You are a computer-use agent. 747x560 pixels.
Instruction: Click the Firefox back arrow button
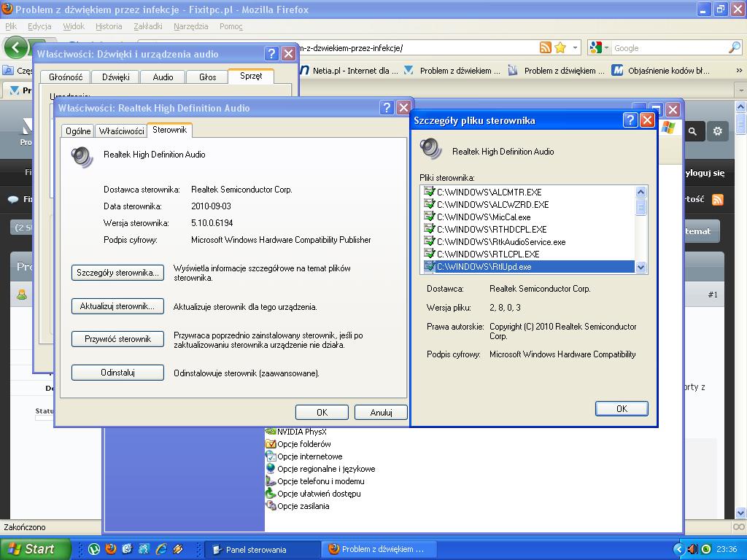(x=16, y=47)
